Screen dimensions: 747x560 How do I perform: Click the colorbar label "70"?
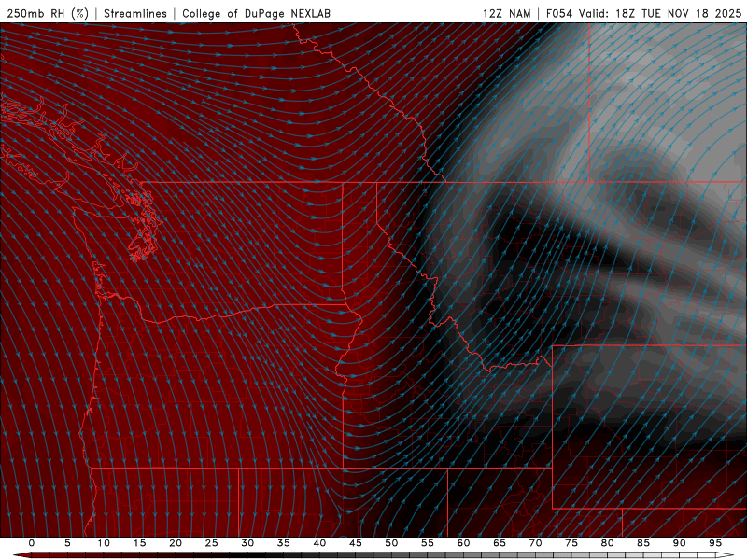[535, 543]
